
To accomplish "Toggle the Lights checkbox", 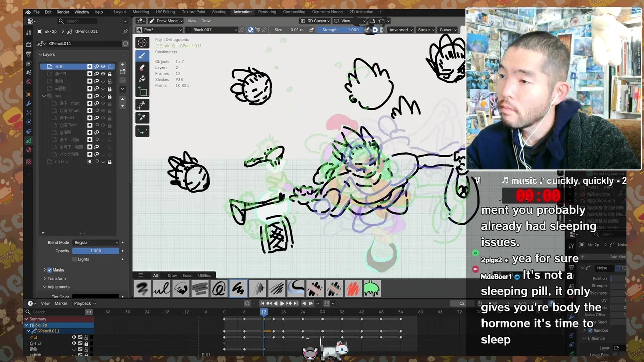I will click(74, 259).
